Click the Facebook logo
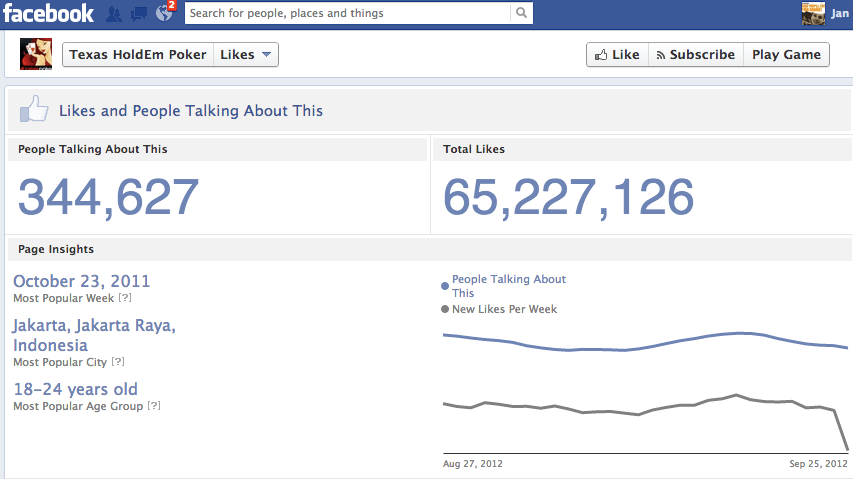853x479 pixels. point(48,13)
